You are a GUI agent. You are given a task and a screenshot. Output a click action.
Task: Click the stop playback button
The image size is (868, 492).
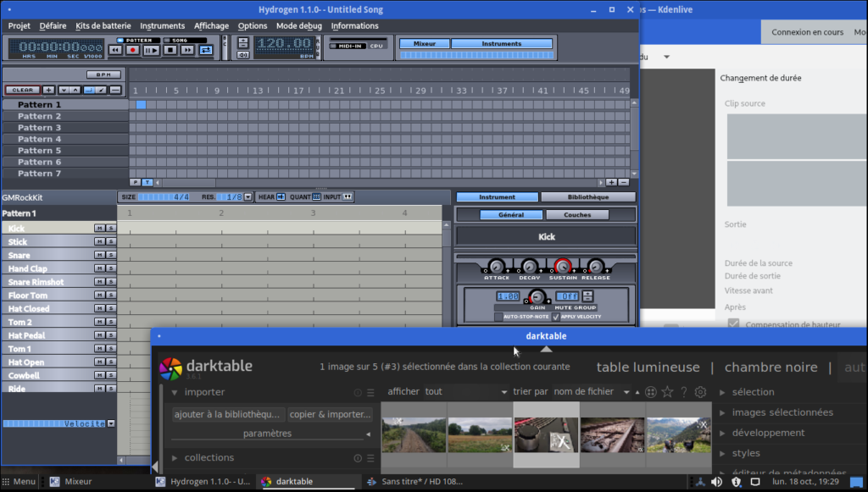(x=169, y=50)
